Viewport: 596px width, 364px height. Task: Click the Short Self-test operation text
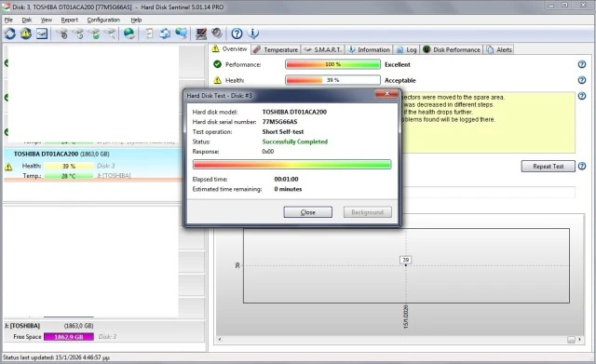(283, 131)
